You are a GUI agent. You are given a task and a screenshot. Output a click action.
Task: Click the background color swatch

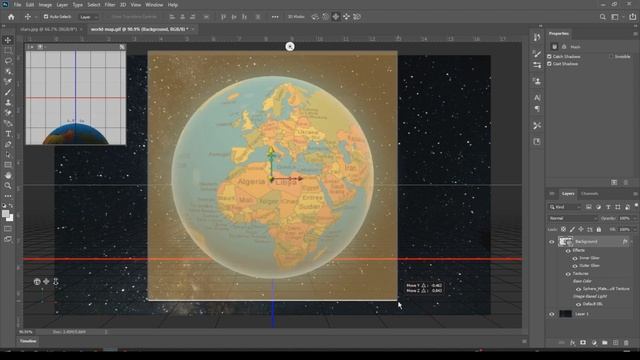pos(10,218)
